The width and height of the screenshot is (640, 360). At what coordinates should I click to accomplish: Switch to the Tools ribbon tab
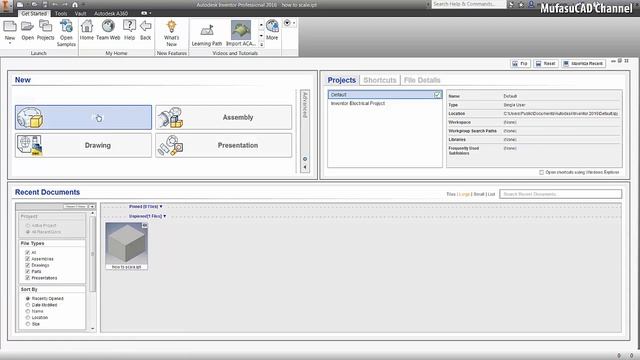(61, 13)
